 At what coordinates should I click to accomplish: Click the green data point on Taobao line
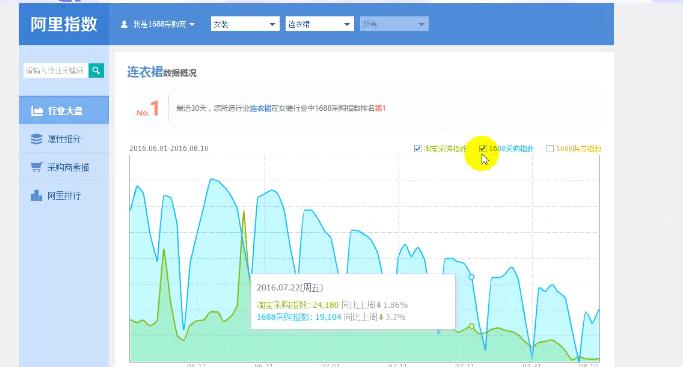pyautogui.click(x=471, y=326)
